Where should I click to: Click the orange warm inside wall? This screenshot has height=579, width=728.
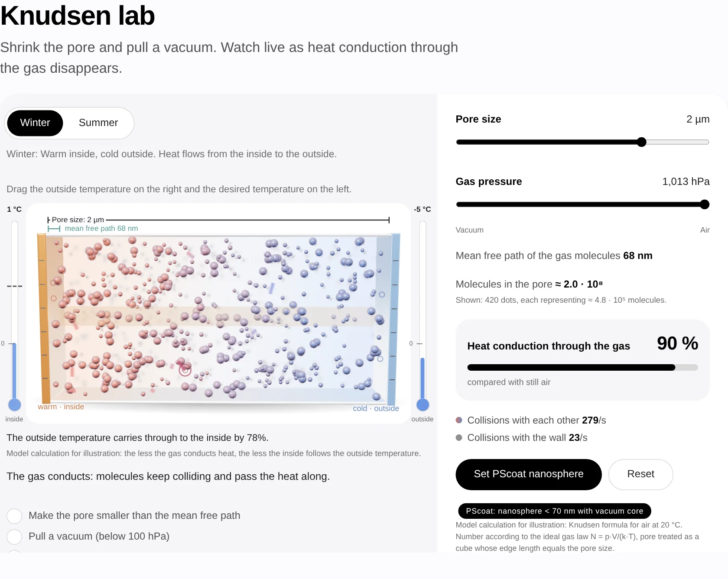[x=43, y=319]
